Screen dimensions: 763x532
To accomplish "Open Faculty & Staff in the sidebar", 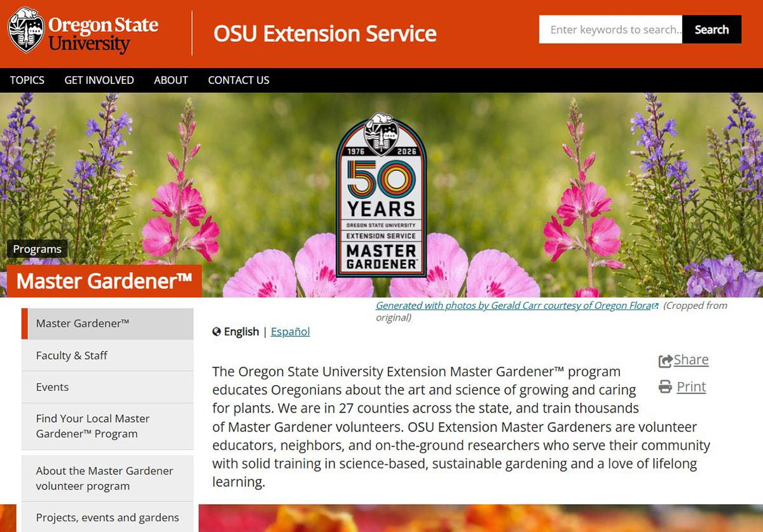I will pos(107,355).
